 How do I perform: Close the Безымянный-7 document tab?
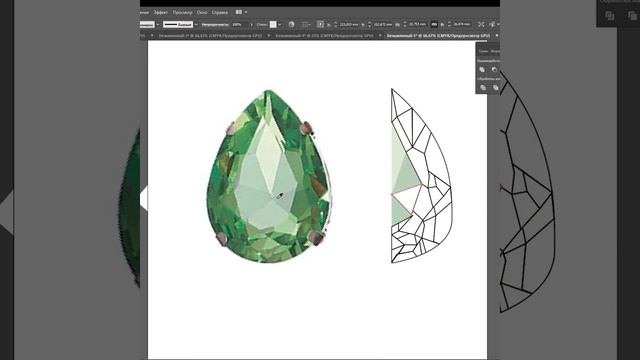click(x=269, y=36)
